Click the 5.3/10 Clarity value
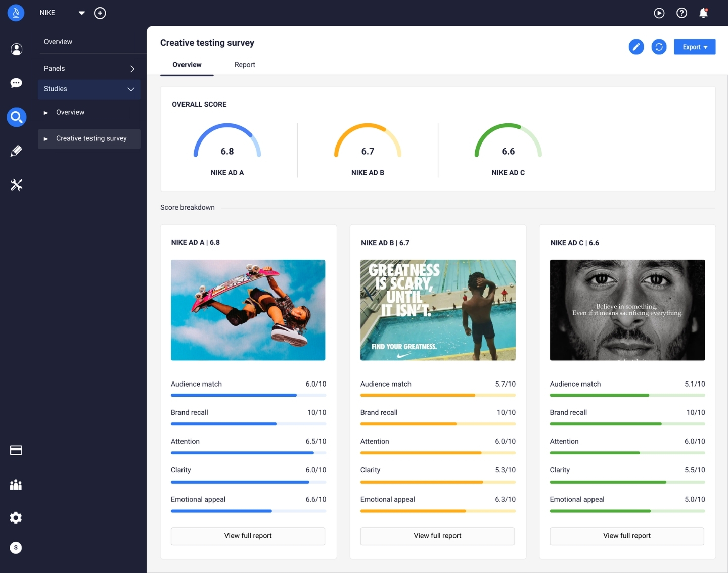Viewport: 728px width, 573px height. (506, 470)
